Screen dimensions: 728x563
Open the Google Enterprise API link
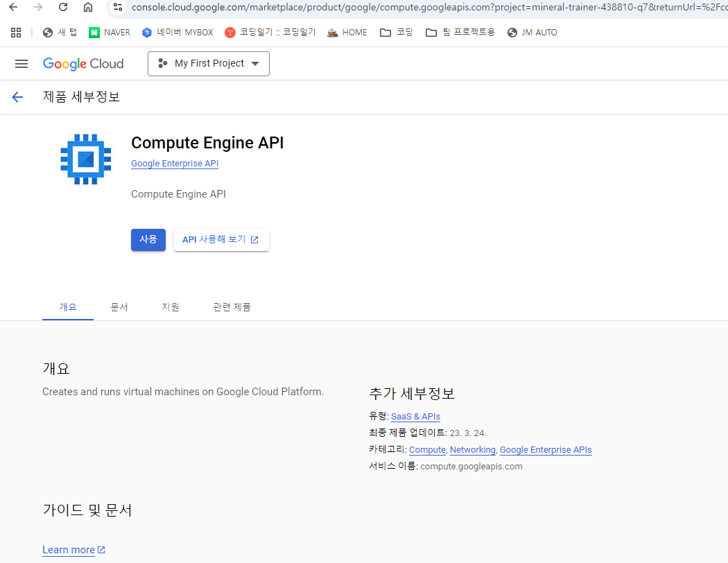175,164
